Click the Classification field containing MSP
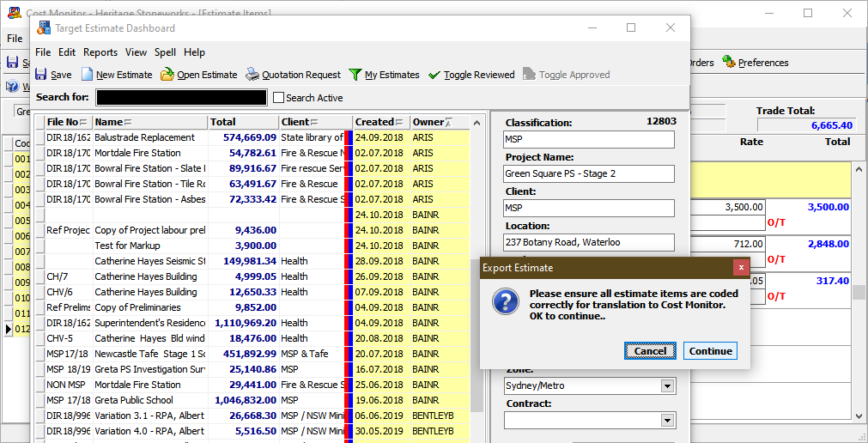The width and height of the screenshot is (868, 443). 589,139
